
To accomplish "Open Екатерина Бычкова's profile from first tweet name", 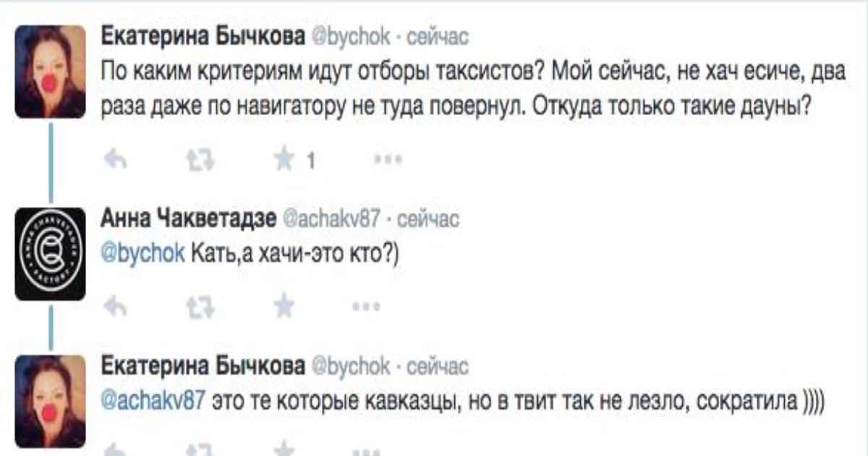I will [x=202, y=36].
